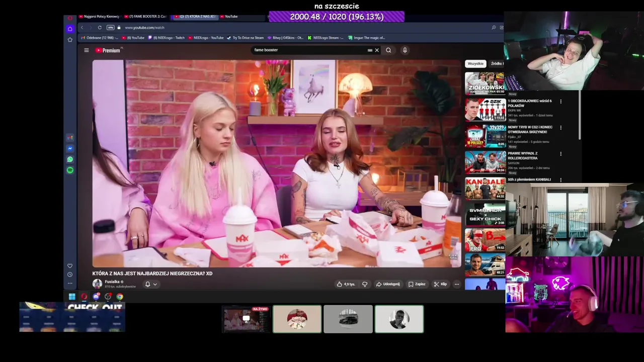Screen dimensions: 644x362
Task: Open options for '50h z plemieniem KANIBALI'
Action: pyautogui.click(x=561, y=179)
